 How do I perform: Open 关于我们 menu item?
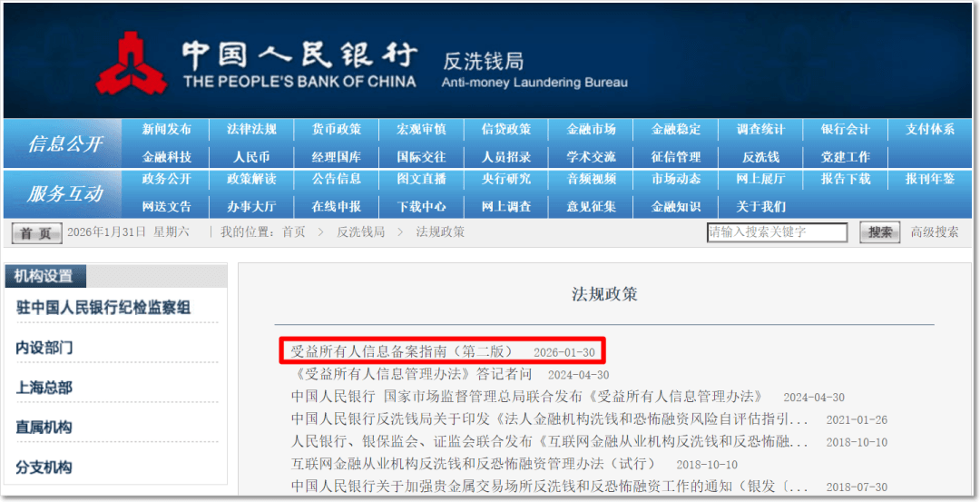point(760,206)
